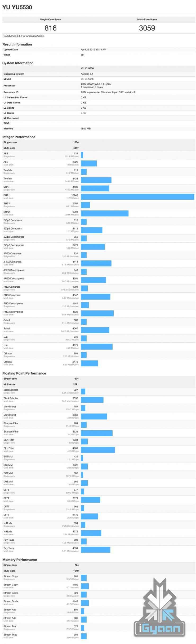196x644 pixels.
Task: Click the System Information heading
Action: click(18, 63)
